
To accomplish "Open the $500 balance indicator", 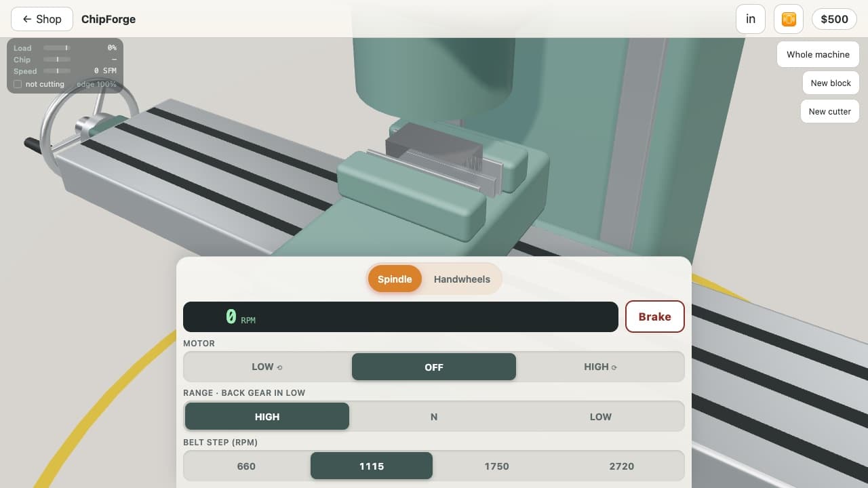I will 834,19.
